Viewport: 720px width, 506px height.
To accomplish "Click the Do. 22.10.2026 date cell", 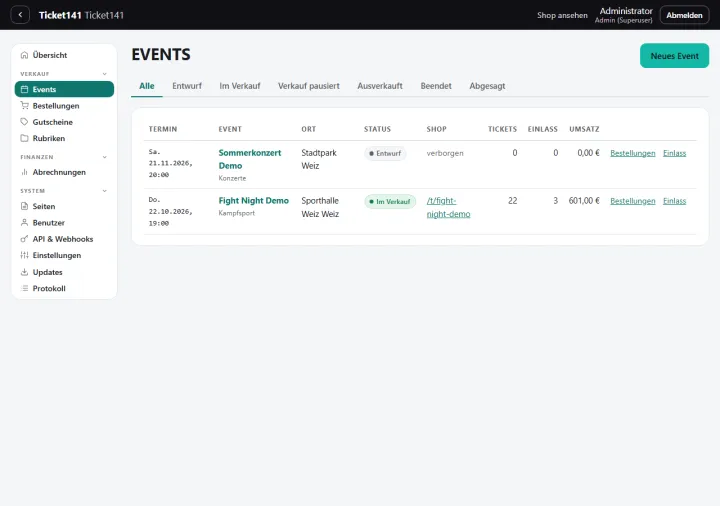I will click(x=170, y=211).
